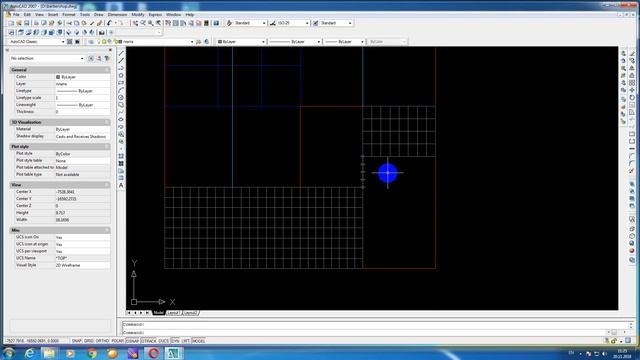
Task: Select the Ellipse draw tool
Action: point(121,120)
